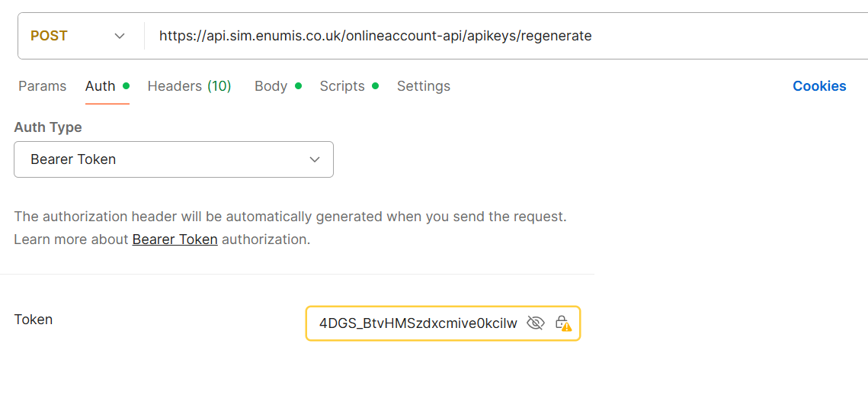Expand the Bearer Token auth type dropdown
This screenshot has height=405, width=868.
[x=174, y=159]
